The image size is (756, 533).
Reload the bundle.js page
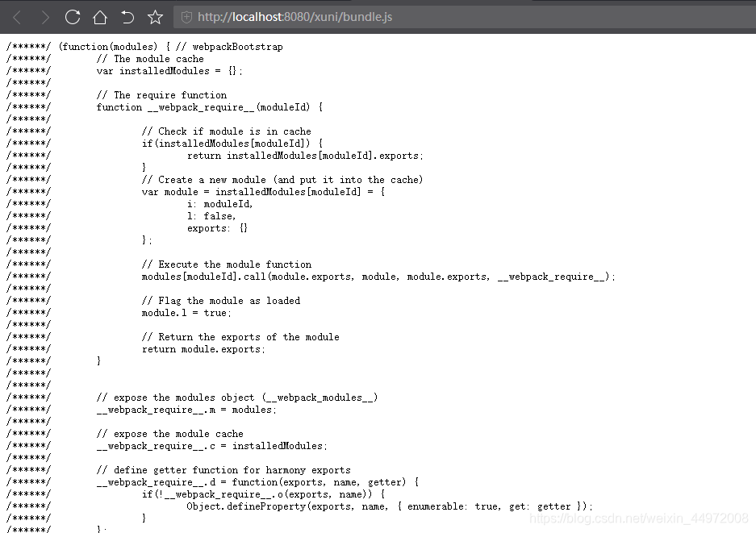(73, 17)
